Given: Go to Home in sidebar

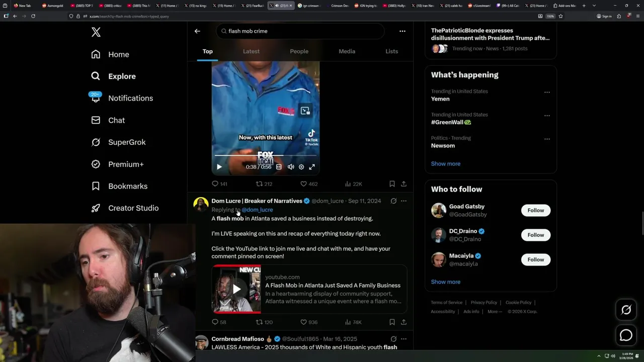Looking at the screenshot, I should [110, 54].
